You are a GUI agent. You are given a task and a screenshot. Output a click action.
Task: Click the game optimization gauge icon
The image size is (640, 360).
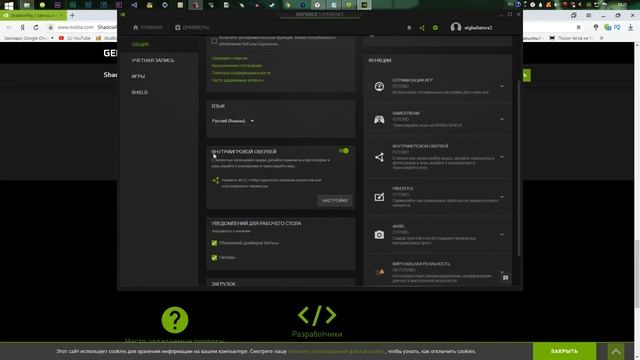coord(379,87)
